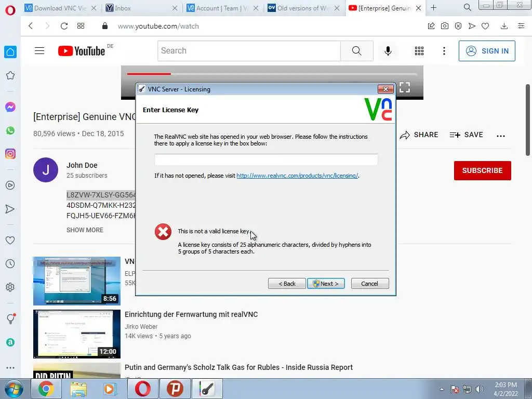The width and height of the screenshot is (532, 399).
Task: Click heart bookmark icon in address bar
Action: click(485, 26)
